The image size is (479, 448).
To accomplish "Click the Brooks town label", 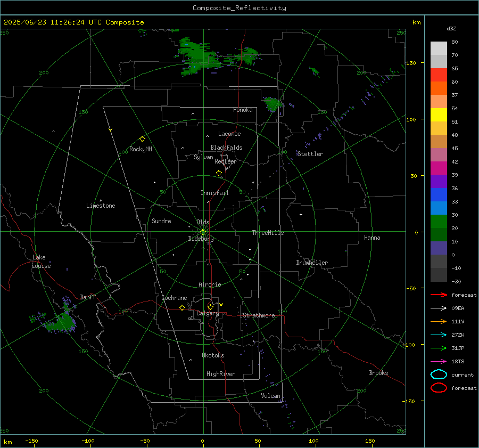I will pyautogui.click(x=378, y=373).
